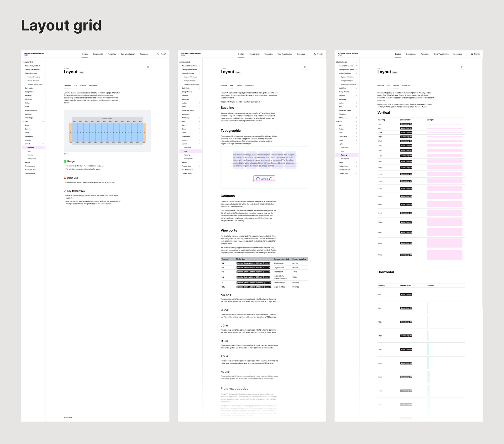
Task: Expand Typography chevron in the Grid page sidebar
Action: click(200, 137)
